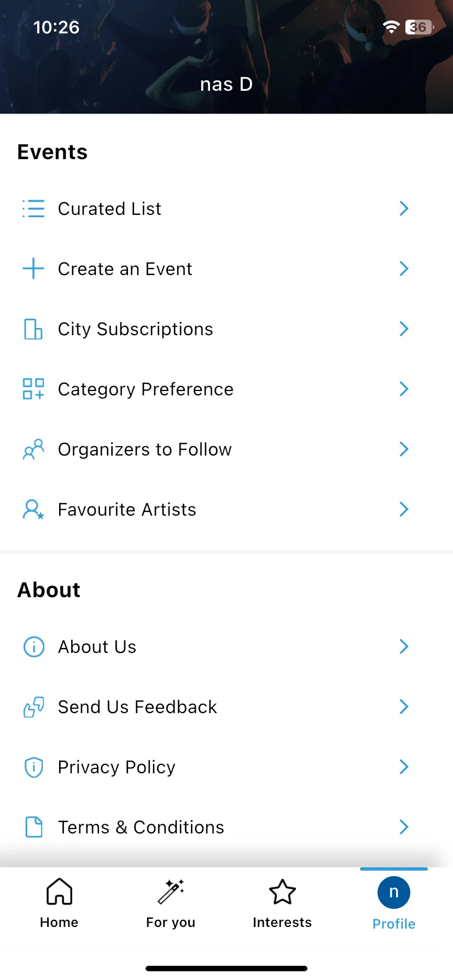453x980 pixels.
Task: Open the chevron beside Privacy Policy
Action: point(404,767)
